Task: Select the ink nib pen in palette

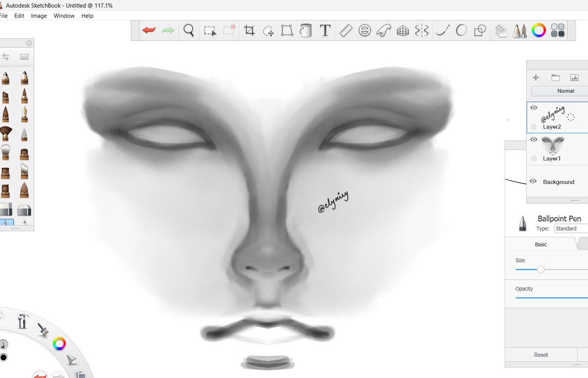Action: point(24,114)
